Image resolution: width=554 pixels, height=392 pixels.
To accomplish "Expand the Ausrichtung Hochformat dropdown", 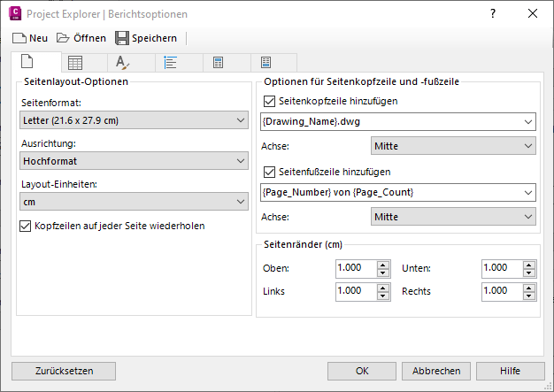I will [x=135, y=161].
